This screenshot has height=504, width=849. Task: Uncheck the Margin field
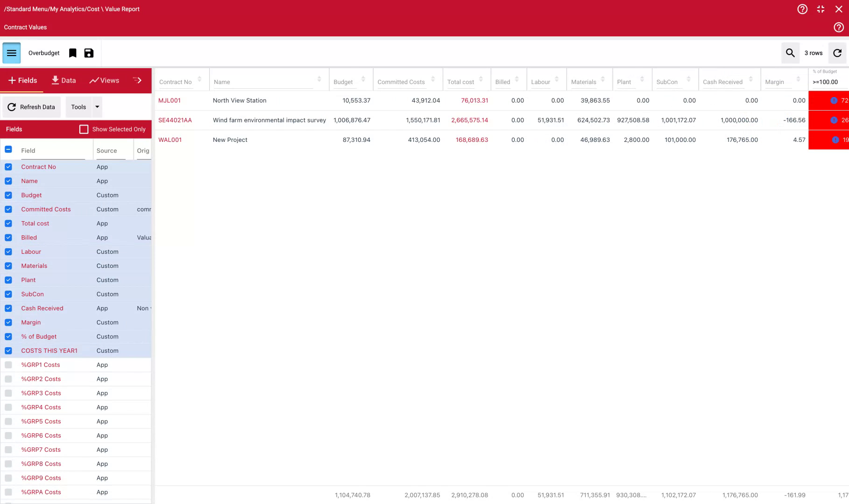pos(8,322)
